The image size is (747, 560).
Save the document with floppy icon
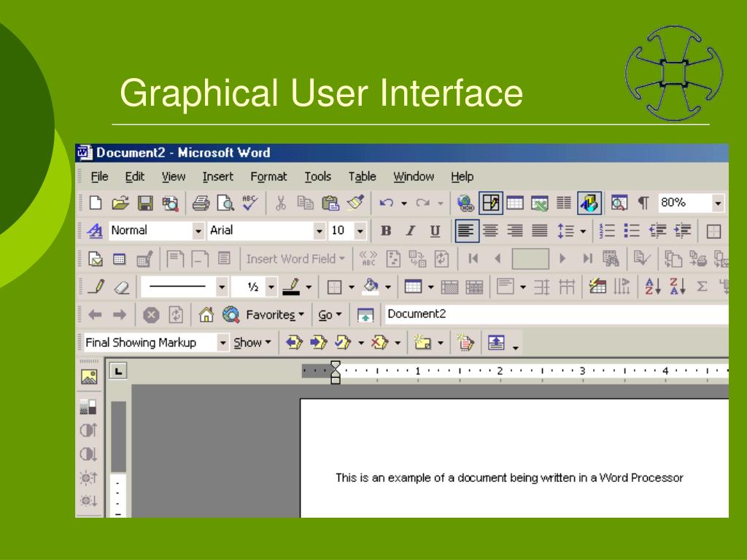click(x=145, y=203)
